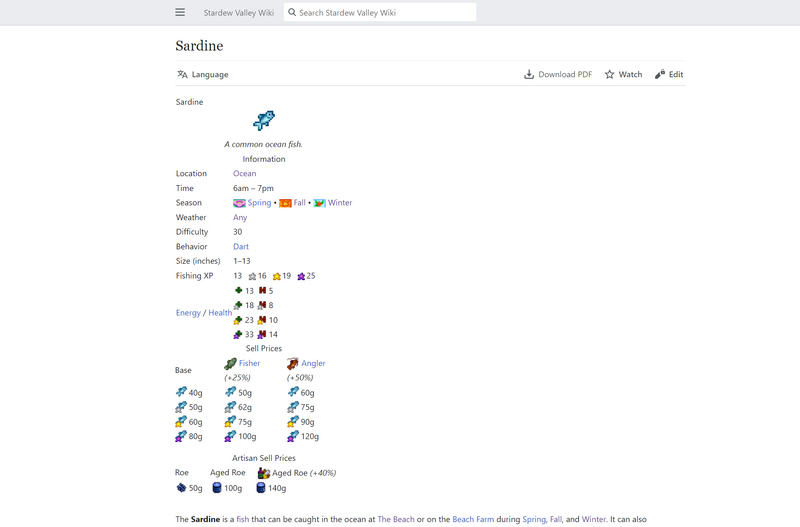This screenshot has width=800, height=527.
Task: Go to Stardew Valley Wiki home link
Action: (x=238, y=13)
